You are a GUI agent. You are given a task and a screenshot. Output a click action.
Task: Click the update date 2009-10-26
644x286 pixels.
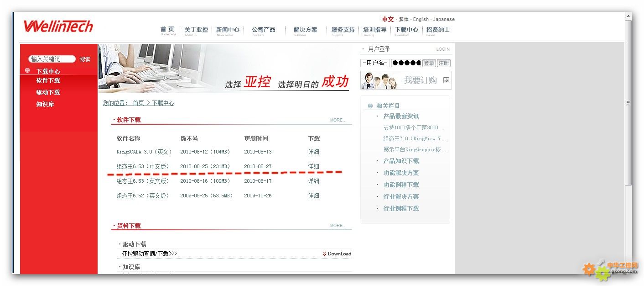coord(258,196)
